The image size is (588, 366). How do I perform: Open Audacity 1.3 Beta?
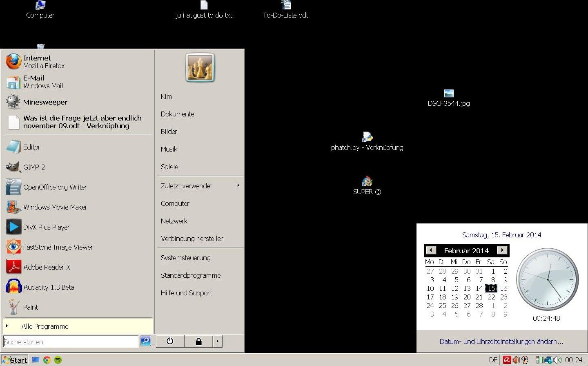[x=48, y=287]
